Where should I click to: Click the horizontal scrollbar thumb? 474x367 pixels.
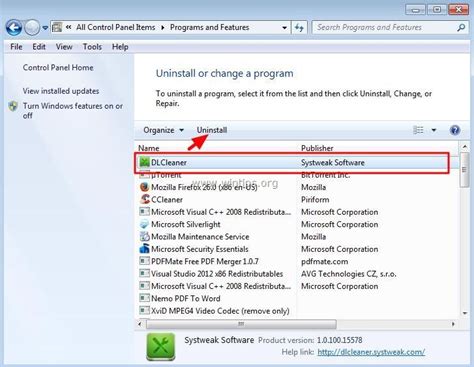tap(241, 324)
